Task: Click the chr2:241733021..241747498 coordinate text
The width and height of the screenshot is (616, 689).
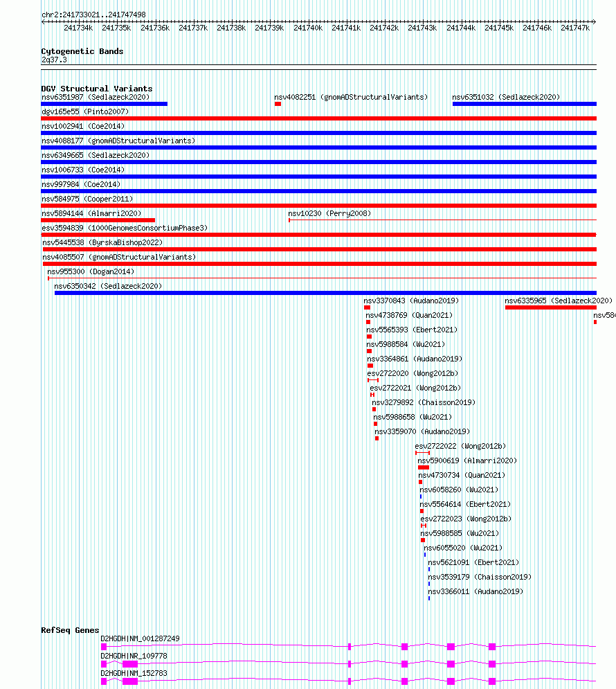Action: (x=93, y=15)
